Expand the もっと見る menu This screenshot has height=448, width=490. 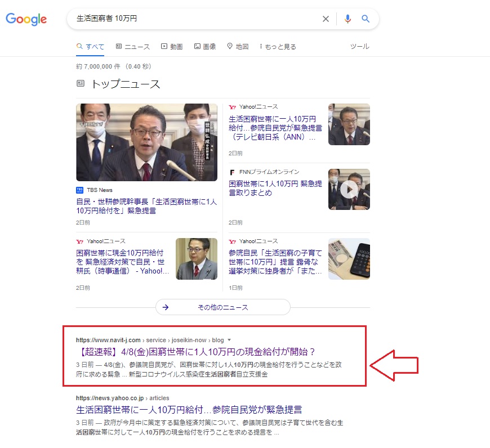point(278,47)
